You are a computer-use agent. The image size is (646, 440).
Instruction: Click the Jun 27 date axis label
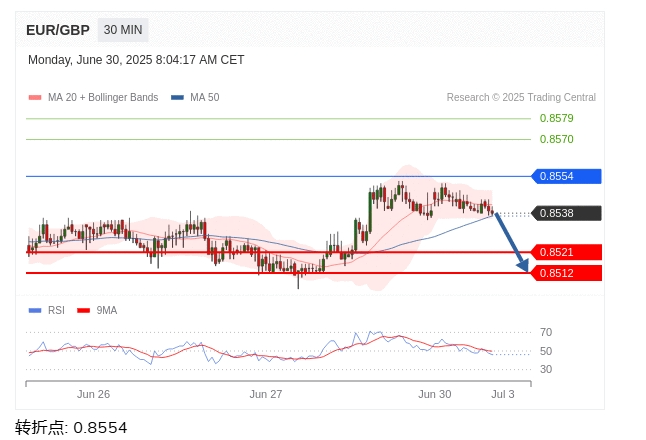click(266, 394)
